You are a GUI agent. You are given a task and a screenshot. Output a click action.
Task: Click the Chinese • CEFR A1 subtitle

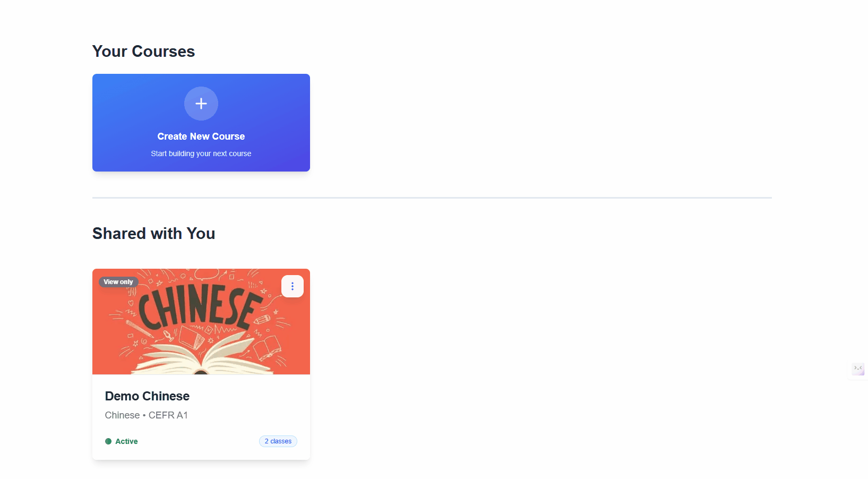click(147, 415)
